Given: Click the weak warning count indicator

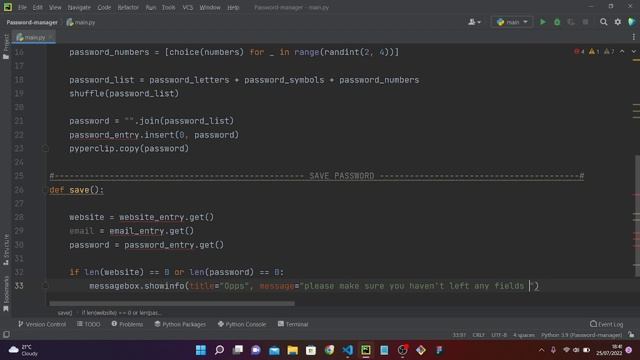Looking at the screenshot, I should (609, 52).
